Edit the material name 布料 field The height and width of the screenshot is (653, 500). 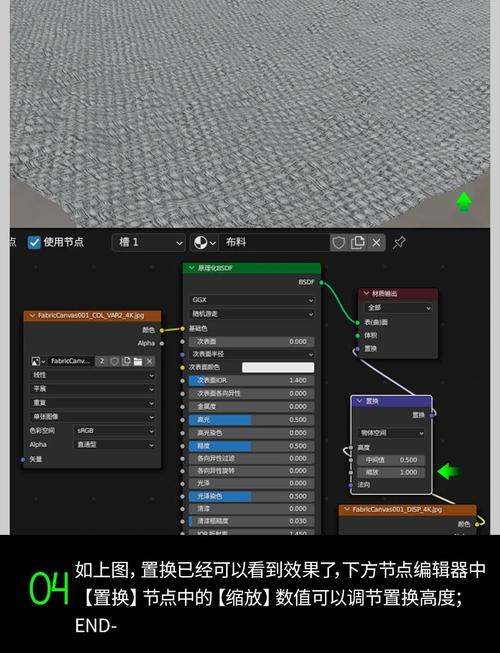point(275,242)
